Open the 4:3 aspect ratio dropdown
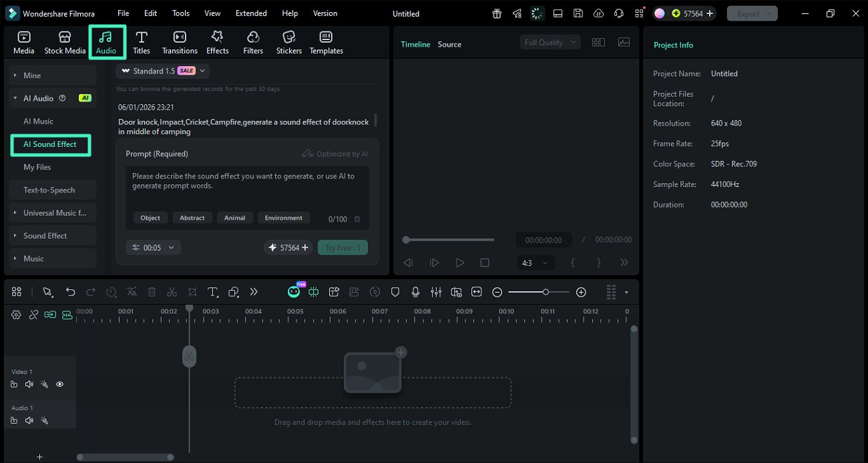 535,263
